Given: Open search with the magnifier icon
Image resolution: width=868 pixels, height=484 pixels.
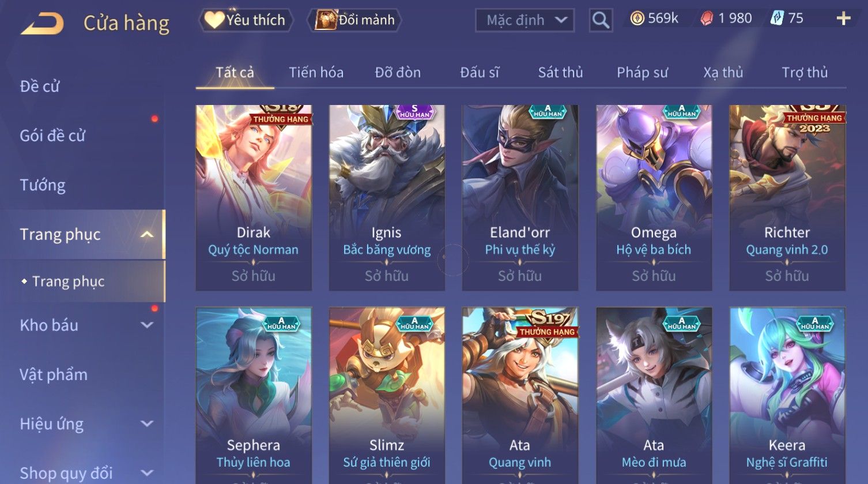Looking at the screenshot, I should [x=601, y=20].
